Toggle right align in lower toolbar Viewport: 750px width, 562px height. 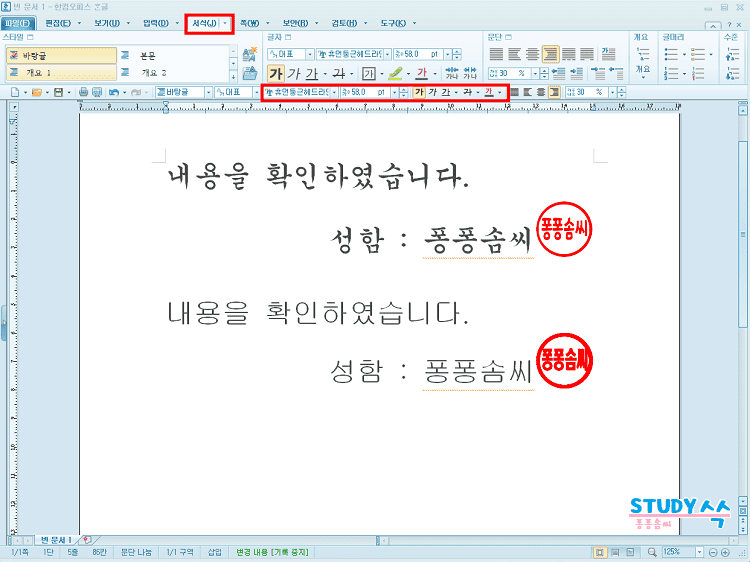click(x=554, y=92)
